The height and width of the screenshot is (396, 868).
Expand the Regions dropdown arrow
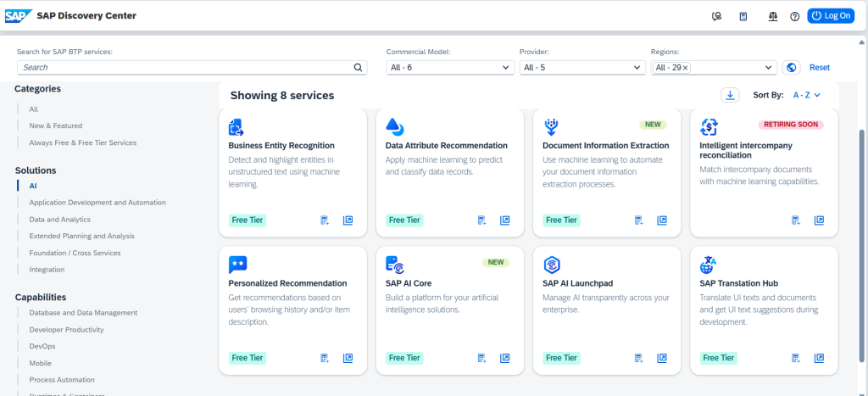[770, 67]
